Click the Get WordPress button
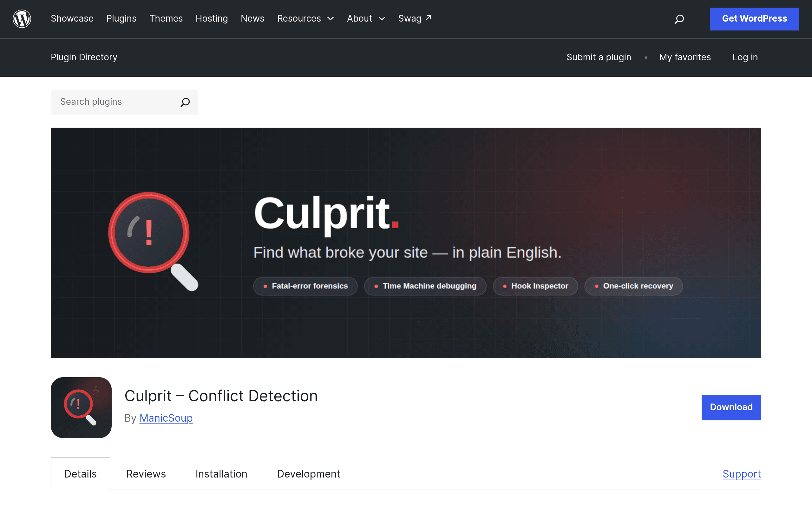The height and width of the screenshot is (508, 812). 754,19
